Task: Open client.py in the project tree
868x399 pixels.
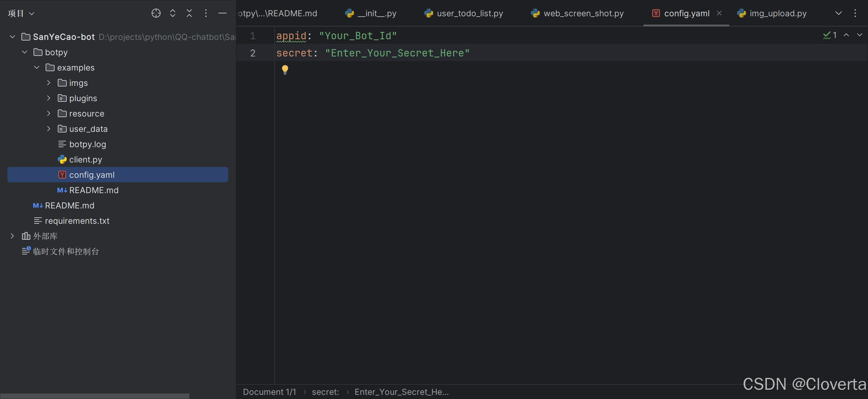Action: 85,159
